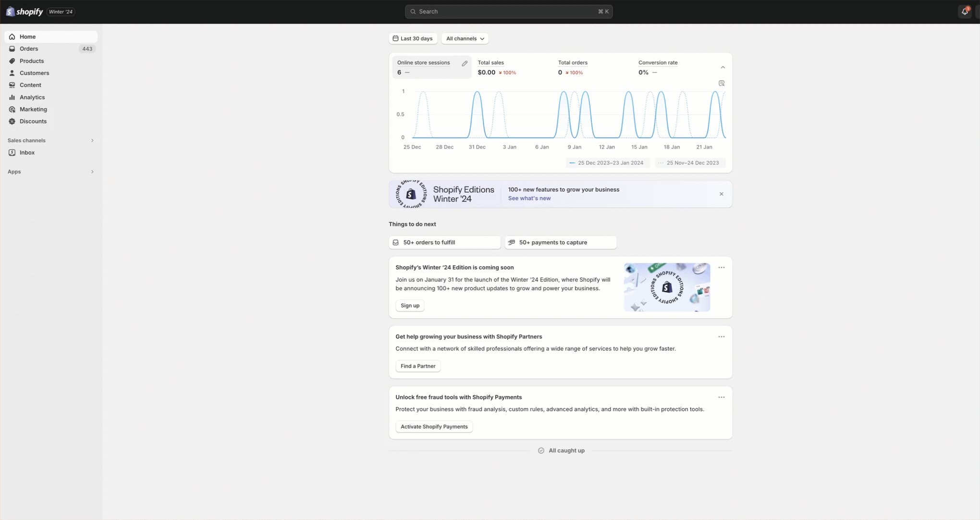Open options for Shopify Partners card
The height and width of the screenshot is (520, 980).
(x=722, y=337)
